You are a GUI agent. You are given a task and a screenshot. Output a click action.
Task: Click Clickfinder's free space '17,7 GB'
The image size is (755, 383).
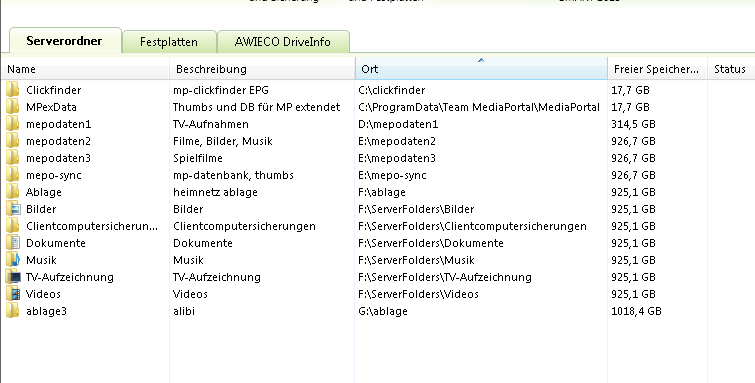tap(630, 90)
